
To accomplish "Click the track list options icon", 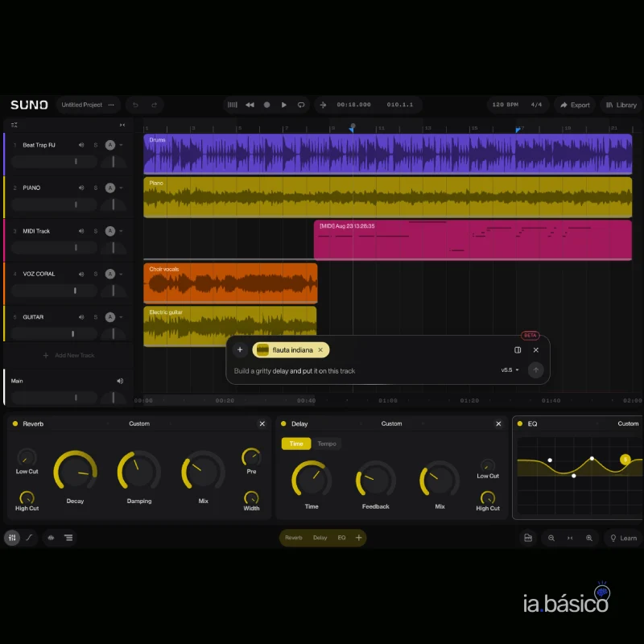I will click(14, 125).
